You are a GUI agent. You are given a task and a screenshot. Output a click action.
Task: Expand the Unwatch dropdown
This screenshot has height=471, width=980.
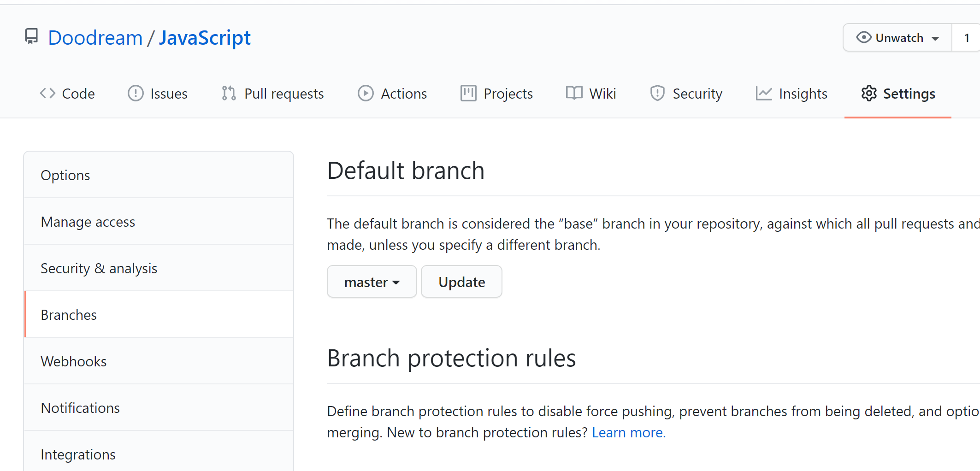pos(897,37)
